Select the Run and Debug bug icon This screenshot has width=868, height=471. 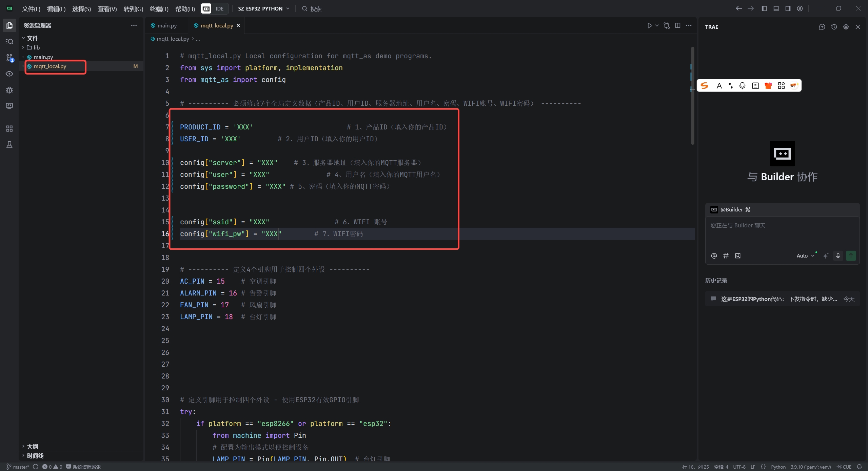tap(9, 90)
